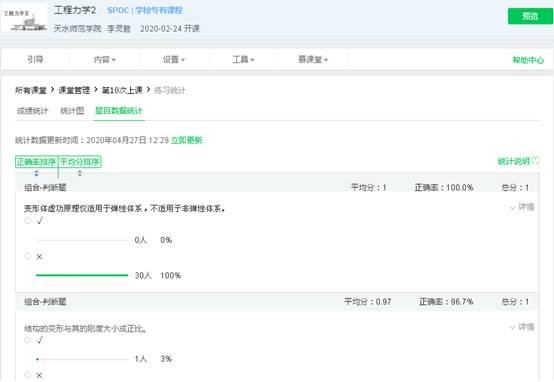Switch to the 统计图 tab
This screenshot has width=554, height=382.
[x=72, y=111]
